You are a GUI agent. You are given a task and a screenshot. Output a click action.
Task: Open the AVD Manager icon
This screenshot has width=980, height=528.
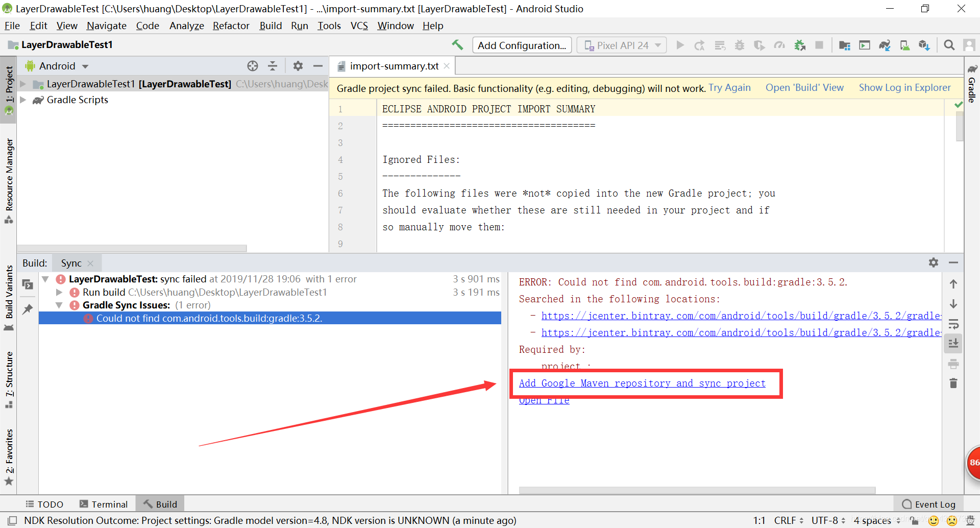point(905,45)
